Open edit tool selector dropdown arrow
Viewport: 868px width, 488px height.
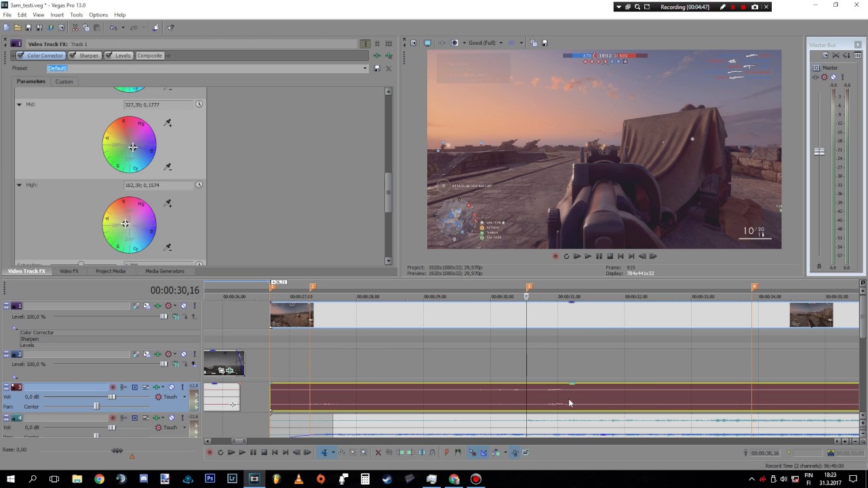click(333, 453)
